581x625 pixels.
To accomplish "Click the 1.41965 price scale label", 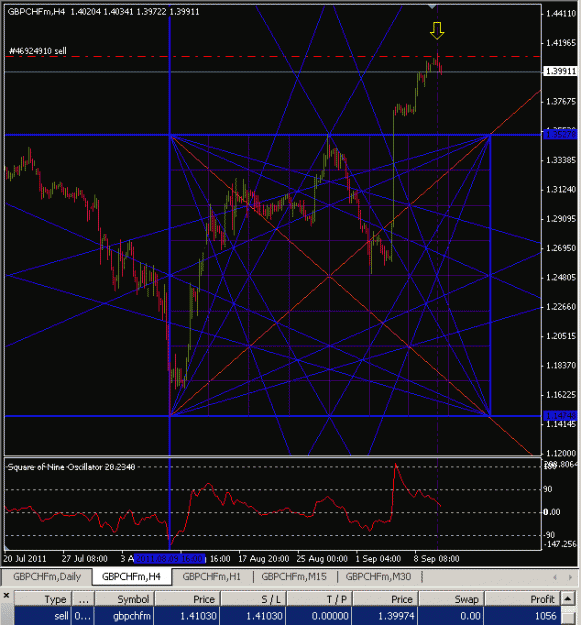I will point(561,43).
